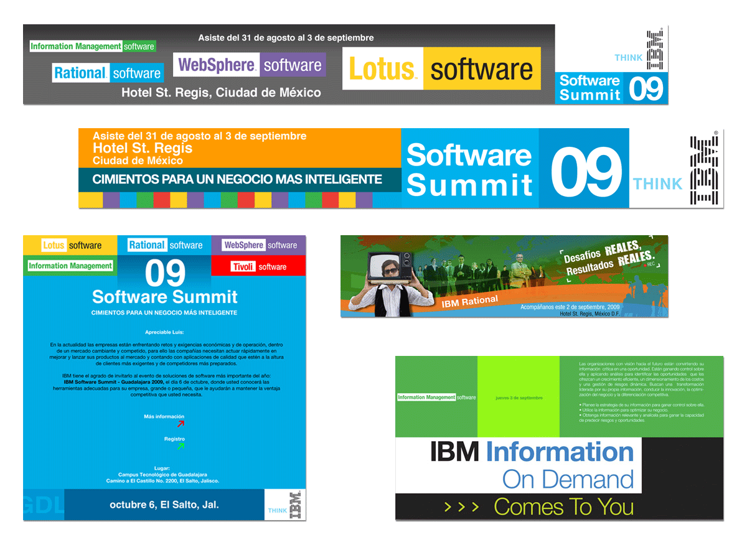Click Campus Tecnológico de Guadalajara address line

click(x=162, y=474)
